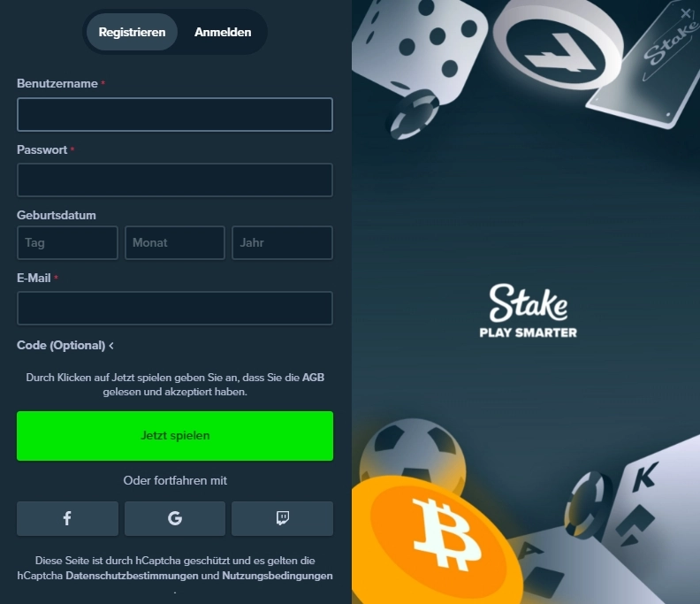The width and height of the screenshot is (700, 604).
Task: Focus the E-Mail input field
Action: point(175,309)
